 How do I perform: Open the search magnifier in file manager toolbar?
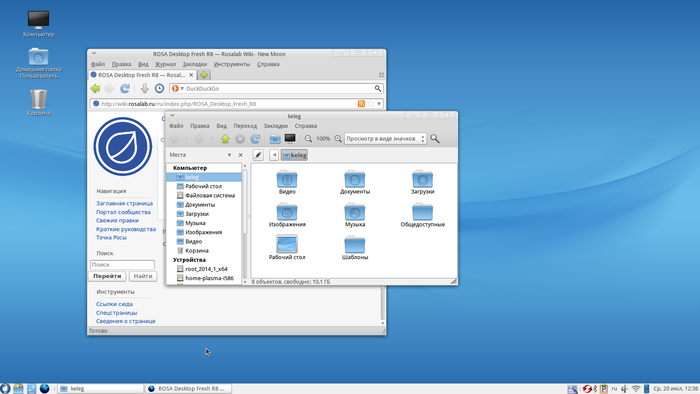point(435,139)
